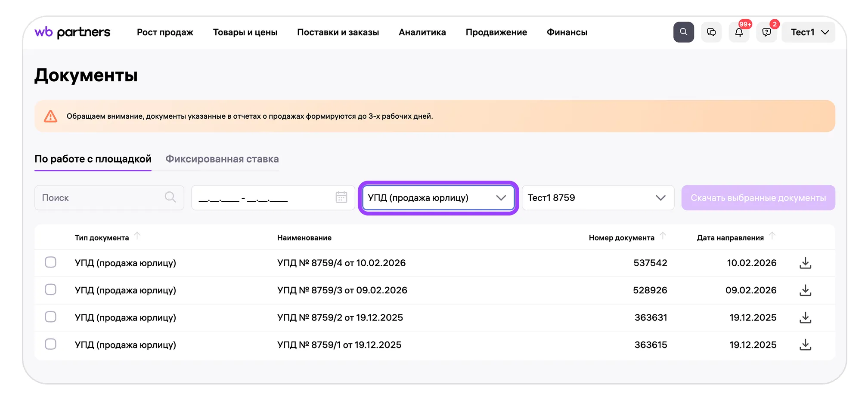Viewport: 868px width, 400px height.
Task: Click Скачать выбранные документы button
Action: 758,198
